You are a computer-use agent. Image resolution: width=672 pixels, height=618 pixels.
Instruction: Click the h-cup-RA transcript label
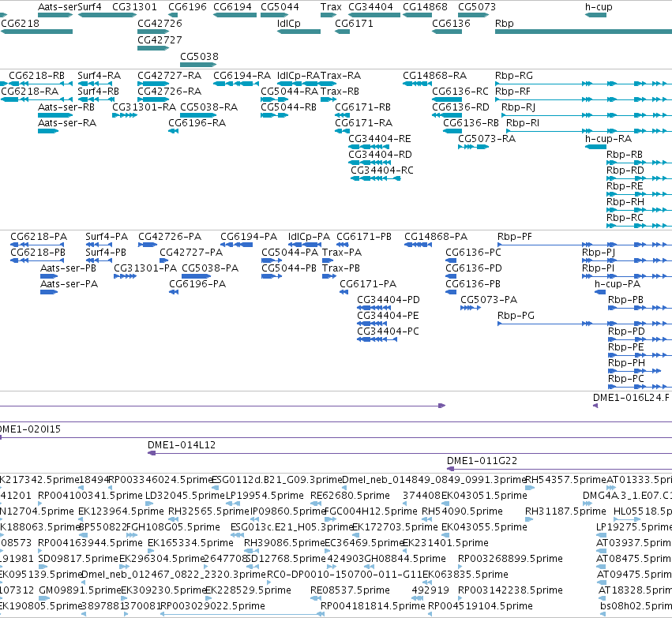[x=609, y=139]
